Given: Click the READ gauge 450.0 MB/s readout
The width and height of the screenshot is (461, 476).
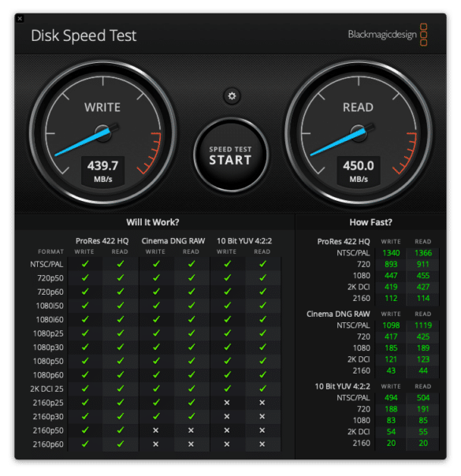Looking at the screenshot, I should [x=359, y=171].
